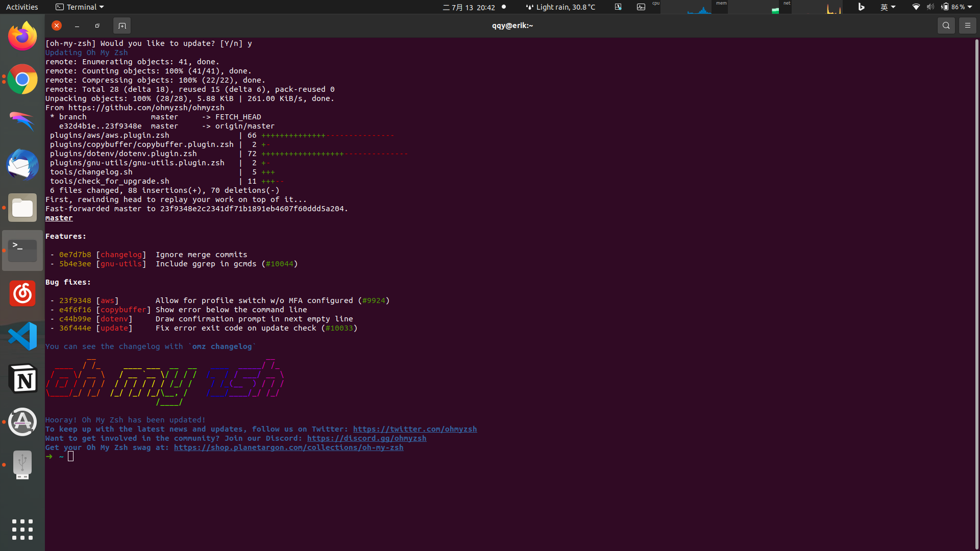Click the terminal prompt cursor
This screenshot has width=980, height=551.
pos(70,457)
